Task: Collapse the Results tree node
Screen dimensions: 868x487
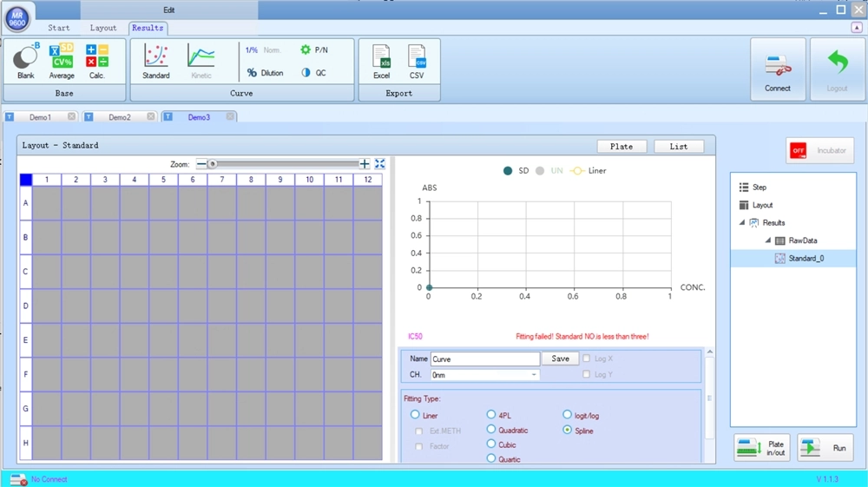Action: pyautogui.click(x=742, y=223)
